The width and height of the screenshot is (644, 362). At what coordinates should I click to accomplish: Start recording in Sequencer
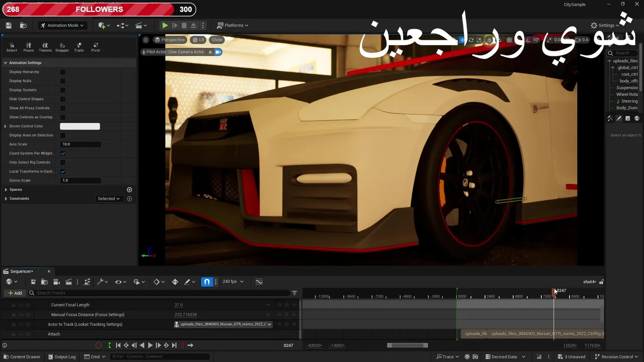point(99,345)
